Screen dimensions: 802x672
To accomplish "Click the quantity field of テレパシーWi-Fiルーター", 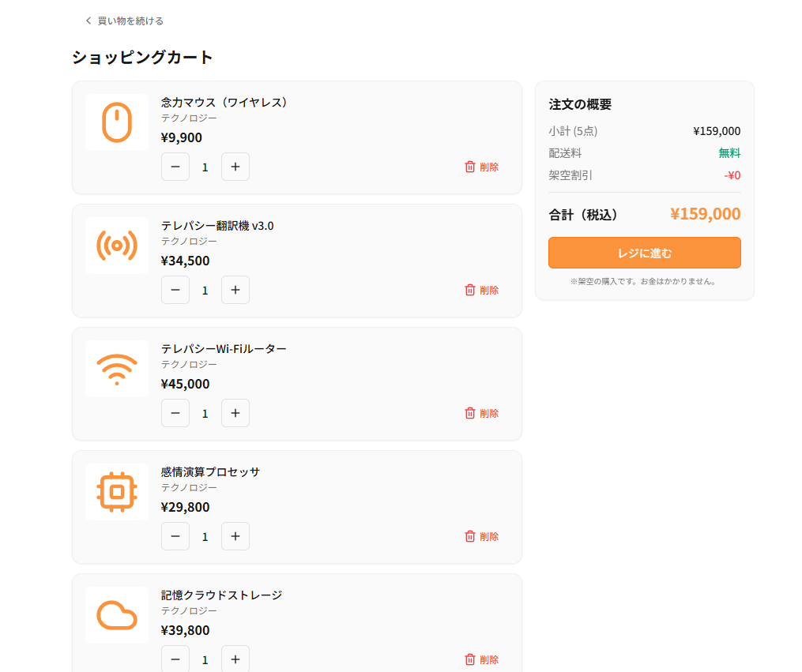I will [x=205, y=413].
